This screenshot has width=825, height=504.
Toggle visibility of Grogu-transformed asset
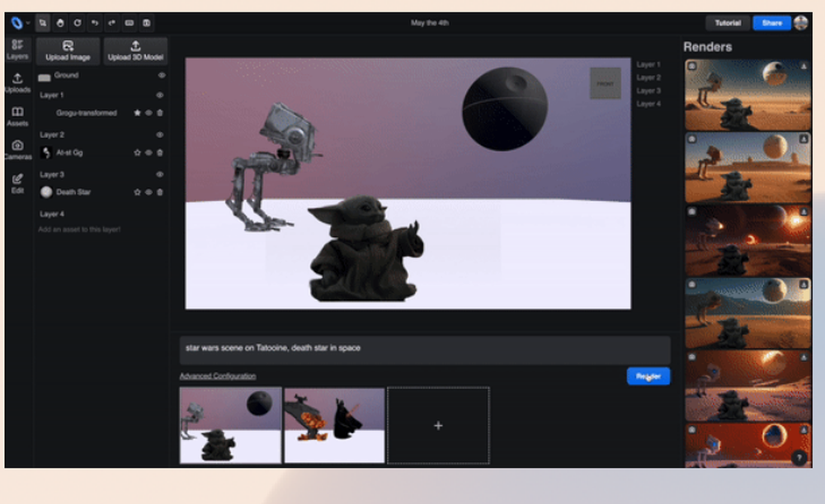click(148, 113)
